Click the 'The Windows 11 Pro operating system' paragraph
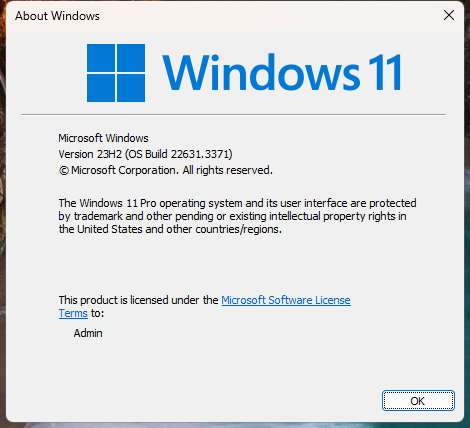This screenshot has height=428, width=470. (x=237, y=216)
